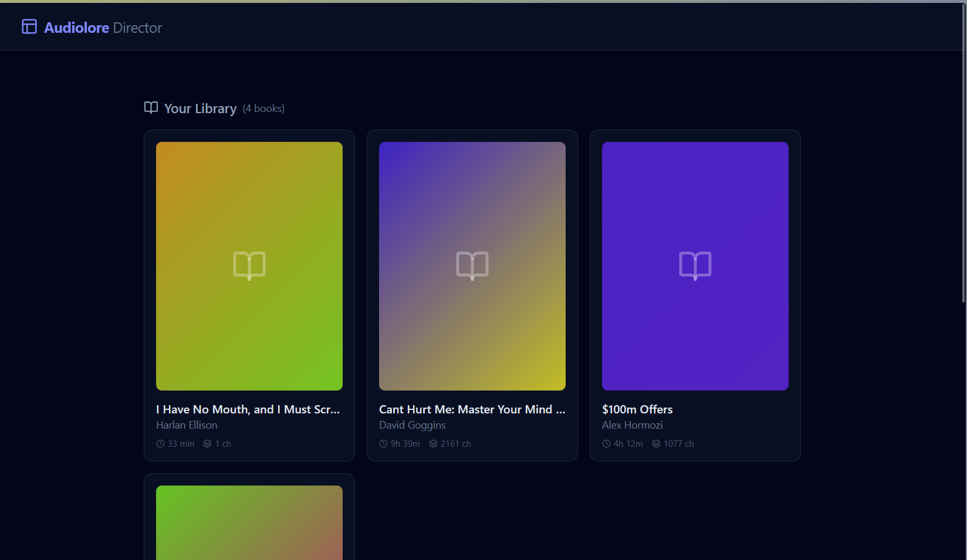Click the "9h 39m" duration text
This screenshot has width=967, height=560.
tap(405, 444)
